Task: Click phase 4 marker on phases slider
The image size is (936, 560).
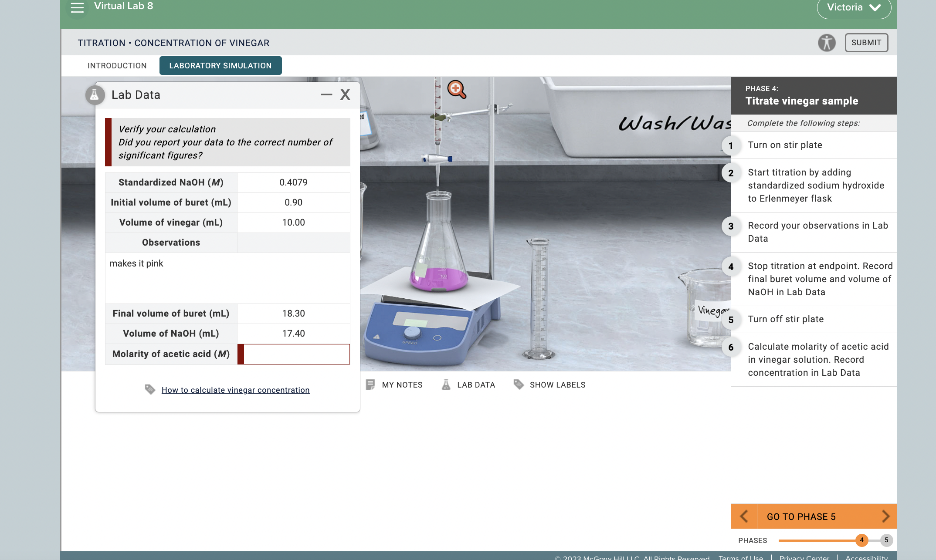Action: coord(861,540)
